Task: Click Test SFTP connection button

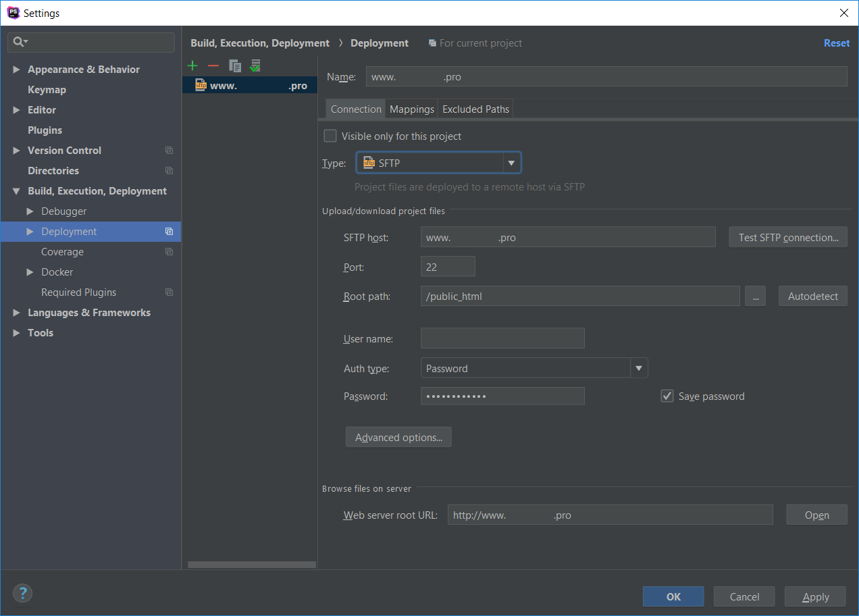Action: click(788, 237)
